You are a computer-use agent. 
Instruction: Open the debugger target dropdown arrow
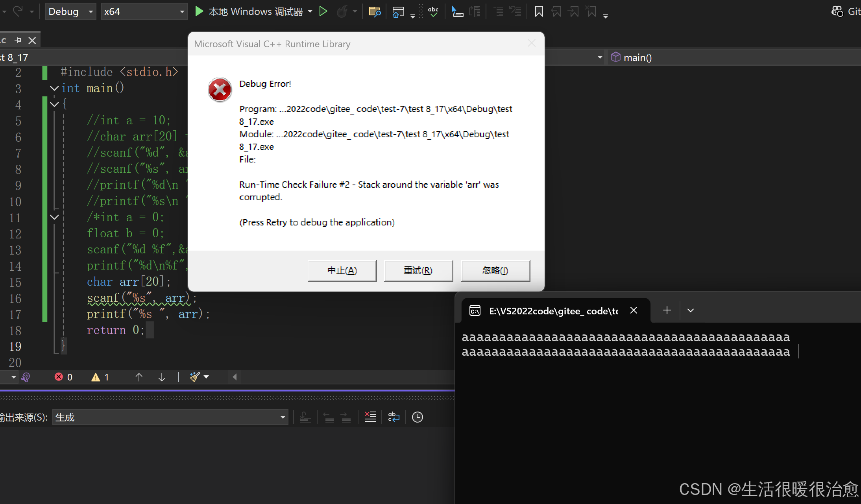[310, 11]
